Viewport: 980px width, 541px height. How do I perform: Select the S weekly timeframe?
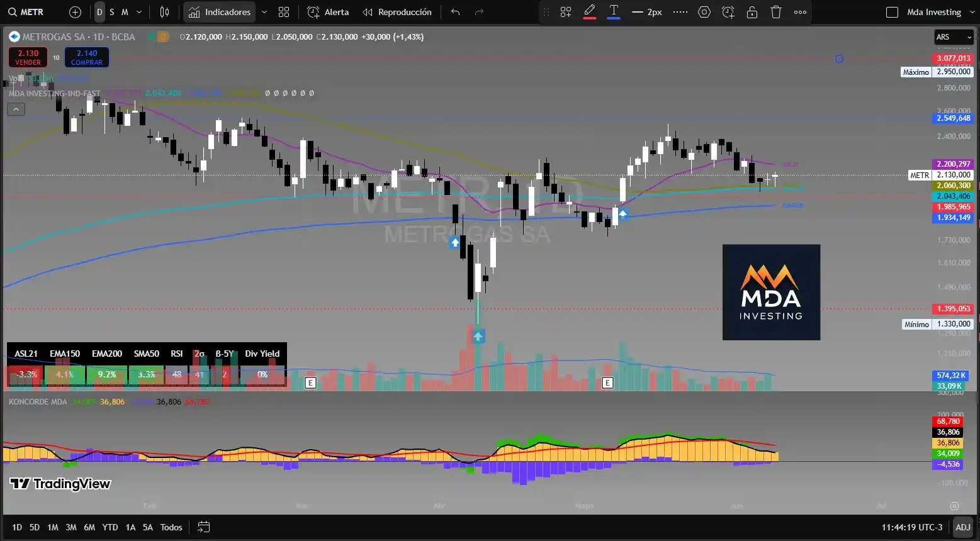coord(112,12)
